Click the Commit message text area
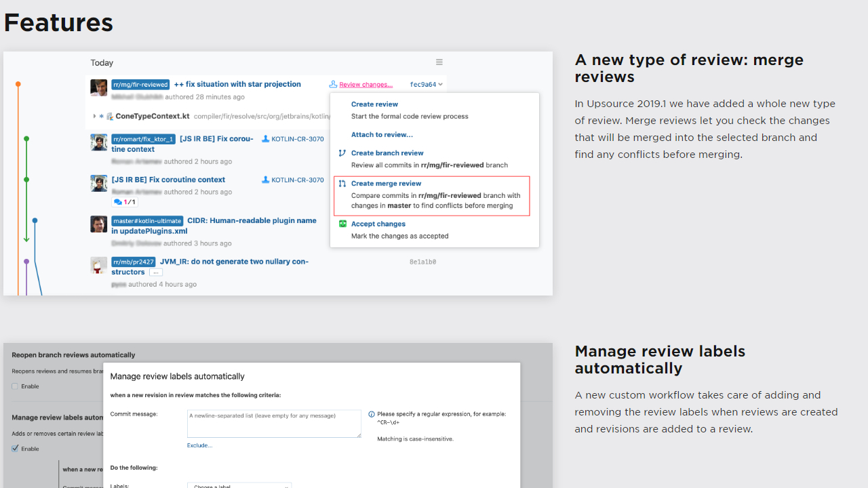 click(x=274, y=424)
